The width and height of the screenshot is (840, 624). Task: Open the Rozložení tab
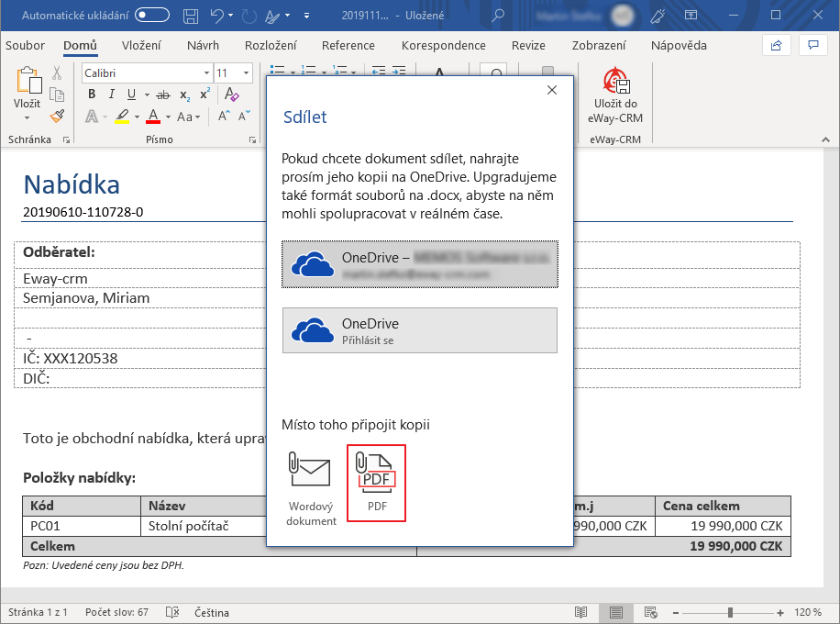(270, 46)
